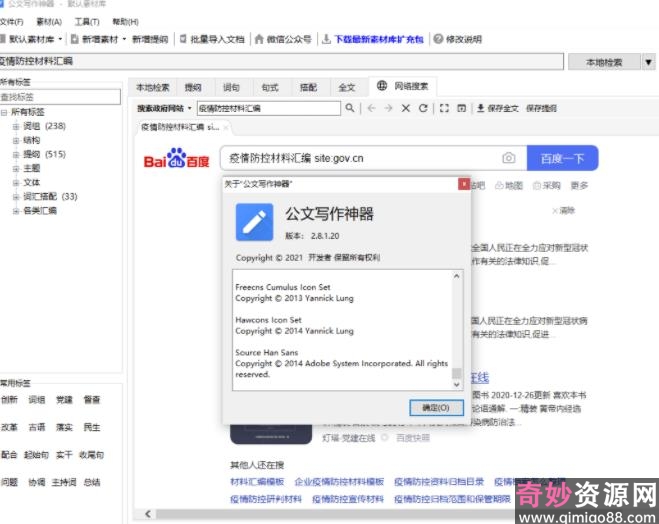This screenshot has height=524, width=659.
Task: Select the 各类汇编 tree item
Action: click(40, 211)
